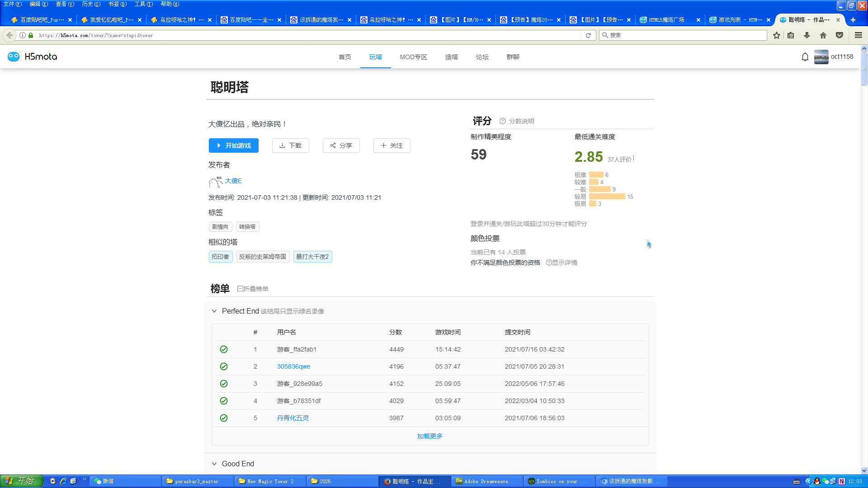Select the 剧情向 tag
Image resolution: width=868 pixels, height=488 pixels.
tap(220, 227)
